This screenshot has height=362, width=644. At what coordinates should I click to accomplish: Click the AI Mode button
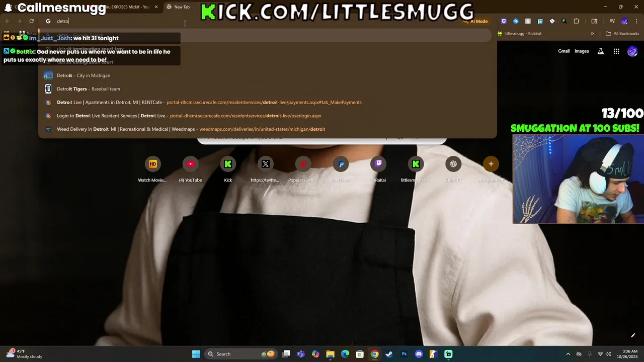coord(475,21)
